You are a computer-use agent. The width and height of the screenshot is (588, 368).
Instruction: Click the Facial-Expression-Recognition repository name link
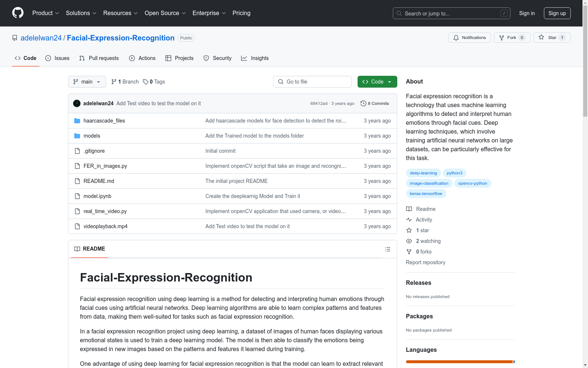tap(121, 38)
